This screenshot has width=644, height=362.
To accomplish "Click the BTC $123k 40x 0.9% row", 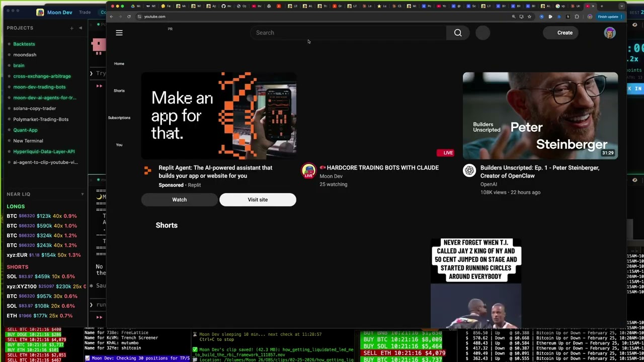I will click(x=42, y=216).
